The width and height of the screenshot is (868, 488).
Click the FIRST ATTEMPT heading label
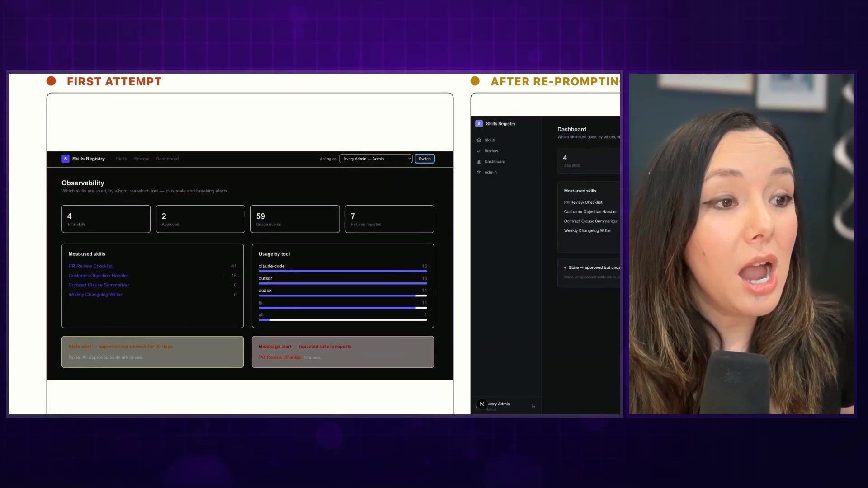114,81
